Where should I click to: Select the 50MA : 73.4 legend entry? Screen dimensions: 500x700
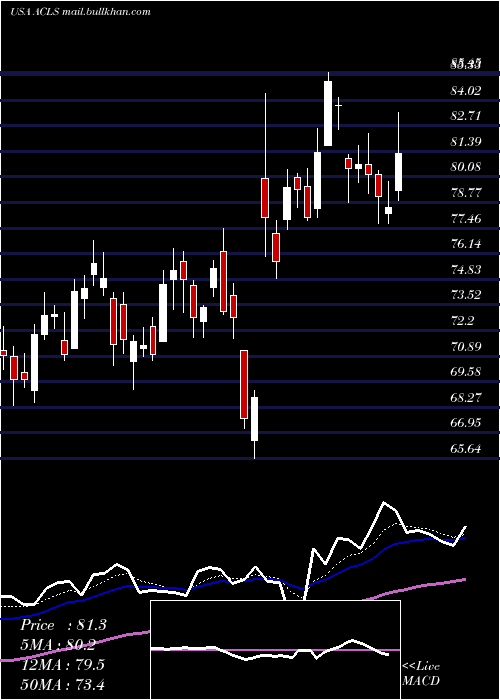point(63,684)
